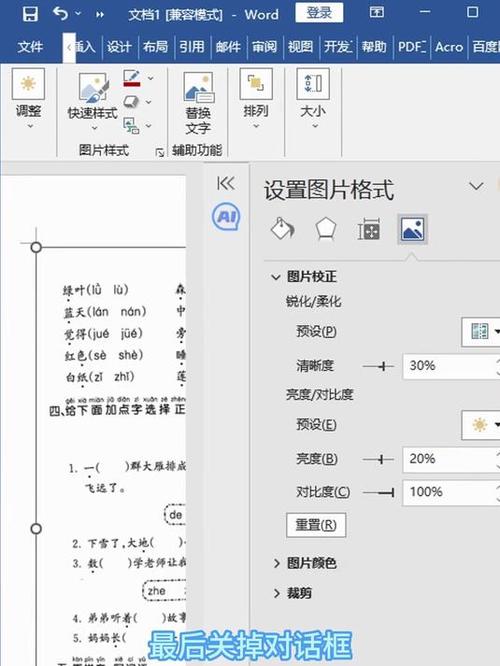Open the 排列 arrange menu
The height and width of the screenshot is (666, 500).
pyautogui.click(x=256, y=99)
